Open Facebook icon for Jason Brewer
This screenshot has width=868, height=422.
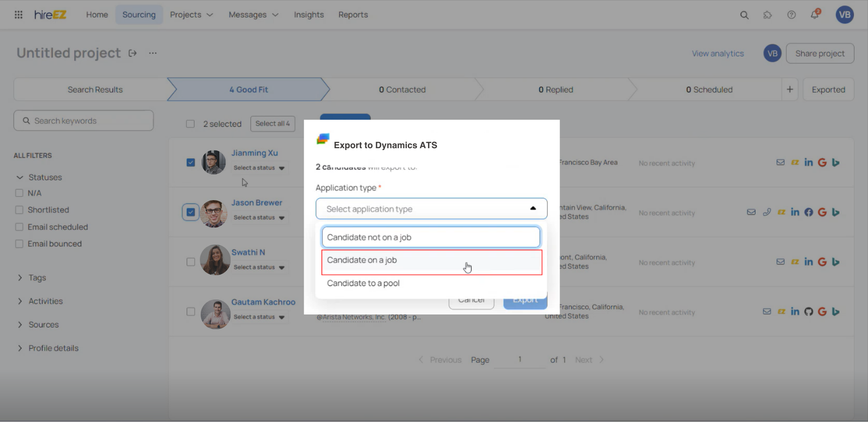(809, 212)
